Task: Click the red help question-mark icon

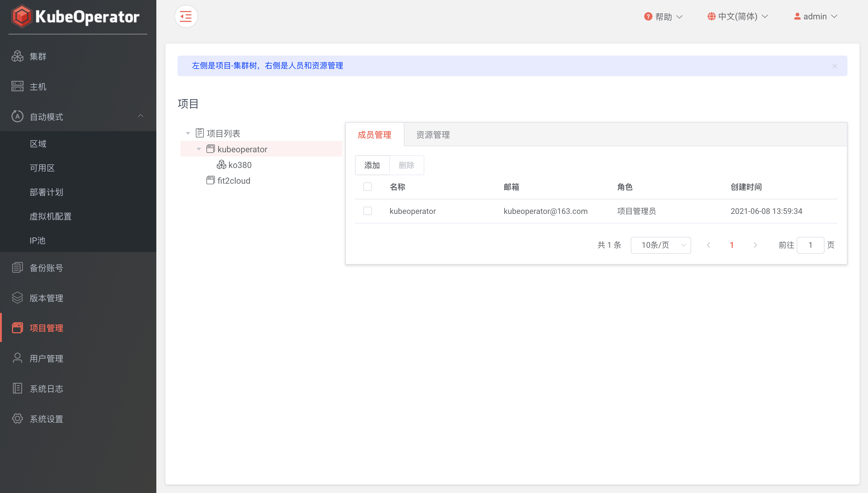Action: click(648, 16)
